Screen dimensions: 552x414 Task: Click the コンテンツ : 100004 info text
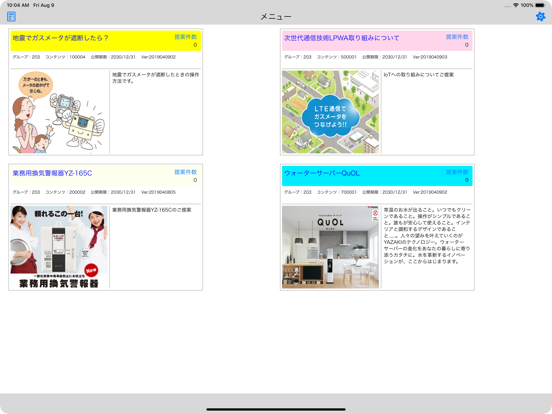tap(65, 57)
